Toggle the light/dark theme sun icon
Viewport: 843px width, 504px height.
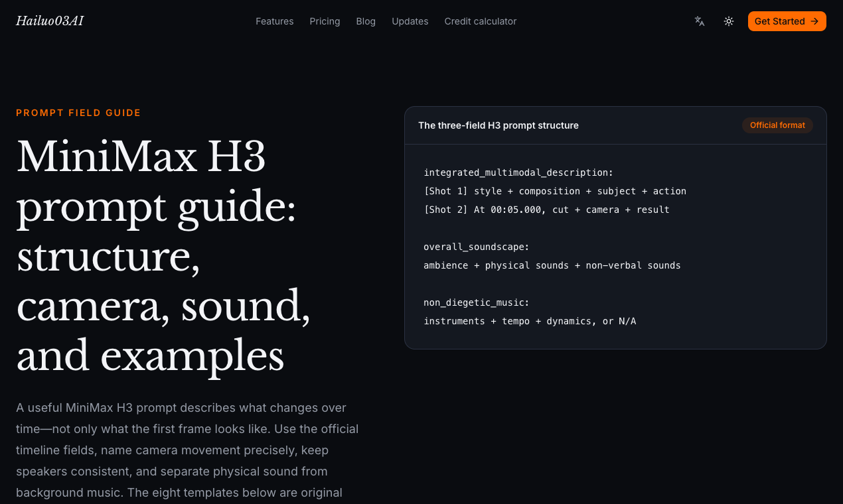point(729,21)
